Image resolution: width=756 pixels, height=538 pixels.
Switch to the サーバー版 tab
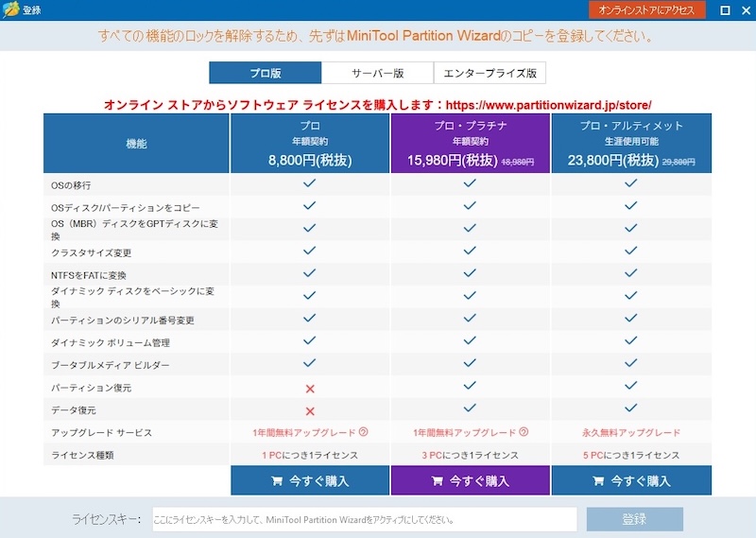pyautogui.click(x=377, y=74)
